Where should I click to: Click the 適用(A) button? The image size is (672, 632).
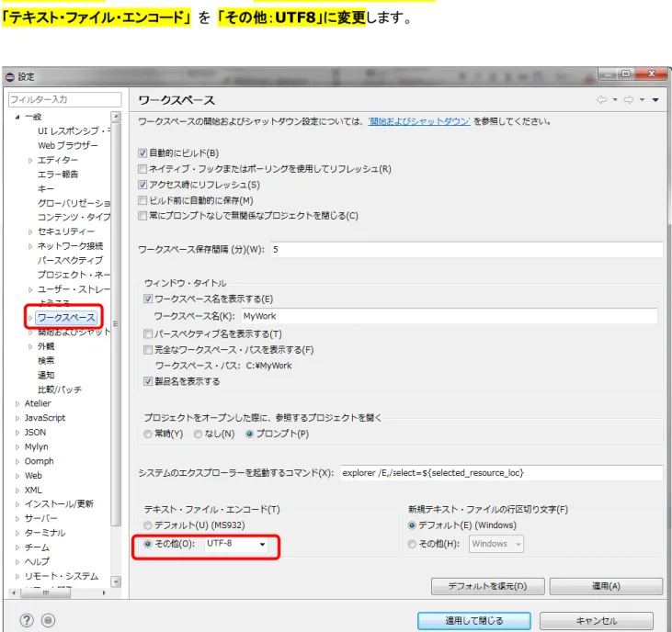click(x=606, y=586)
